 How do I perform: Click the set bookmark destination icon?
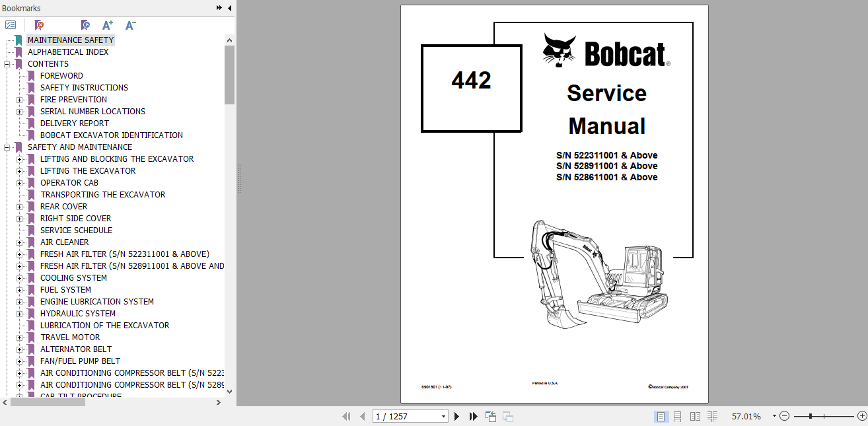pos(85,25)
